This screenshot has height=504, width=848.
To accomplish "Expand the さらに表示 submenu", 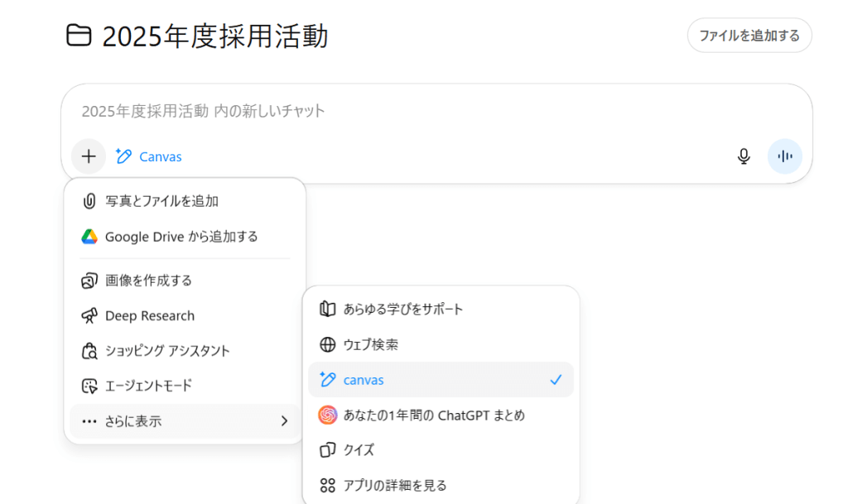I will (x=184, y=421).
